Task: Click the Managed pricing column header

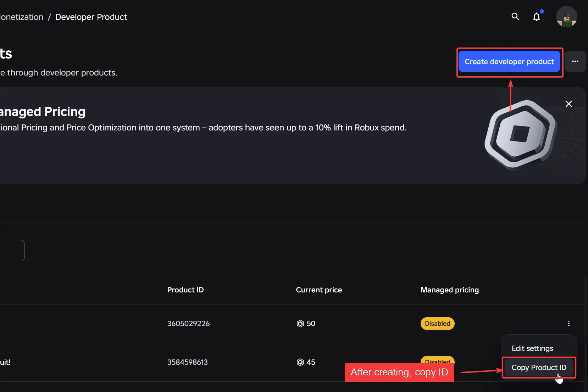Action: (x=450, y=290)
